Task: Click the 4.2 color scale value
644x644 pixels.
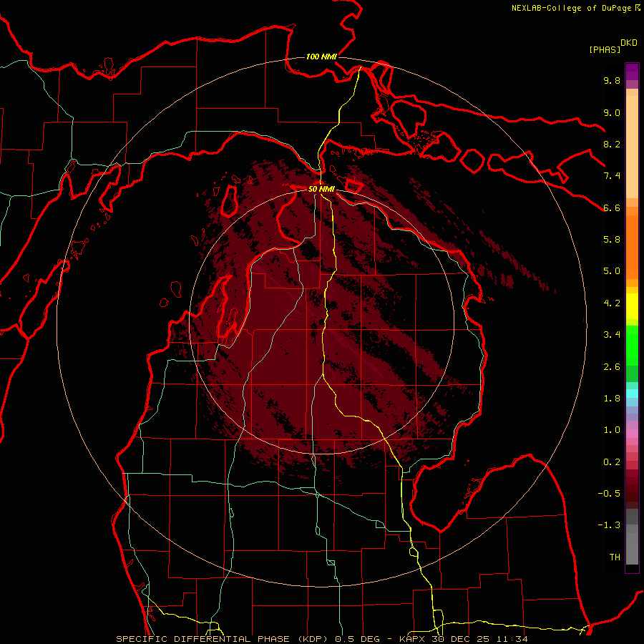Action: (612, 303)
